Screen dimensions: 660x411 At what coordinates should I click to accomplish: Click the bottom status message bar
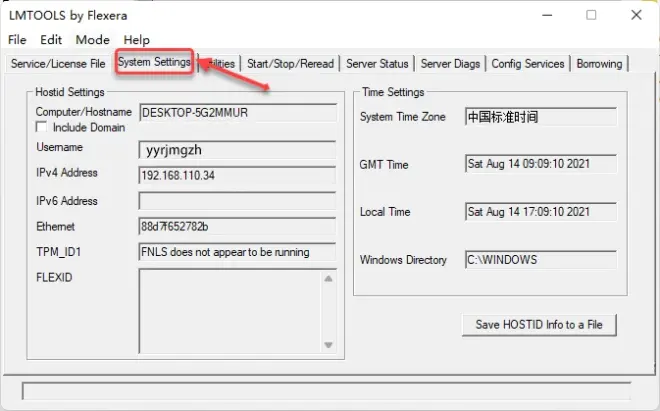[327, 391]
